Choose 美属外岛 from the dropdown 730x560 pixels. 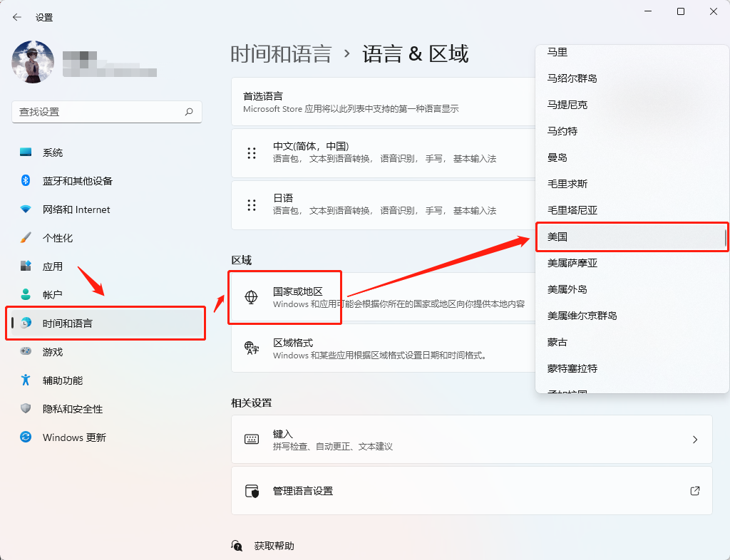click(632, 289)
